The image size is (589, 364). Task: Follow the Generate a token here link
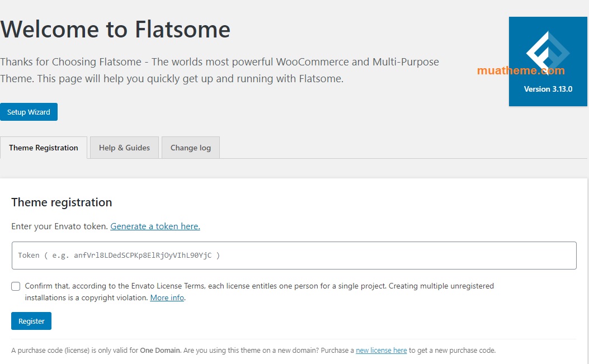155,226
